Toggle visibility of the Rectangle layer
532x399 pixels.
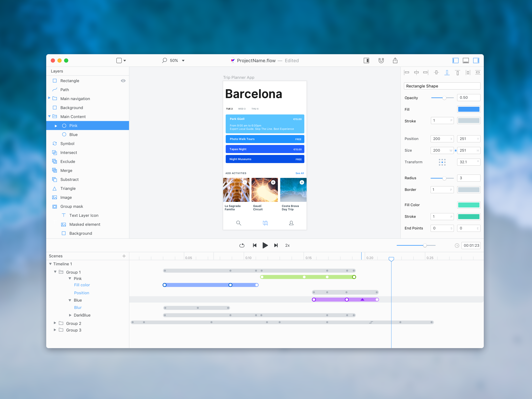(x=123, y=81)
